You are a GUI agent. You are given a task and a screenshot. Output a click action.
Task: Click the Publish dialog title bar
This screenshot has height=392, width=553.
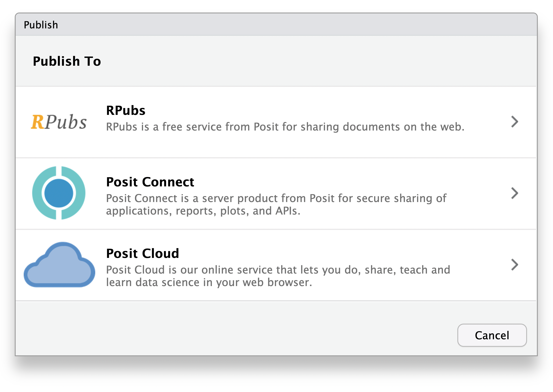[276, 25]
